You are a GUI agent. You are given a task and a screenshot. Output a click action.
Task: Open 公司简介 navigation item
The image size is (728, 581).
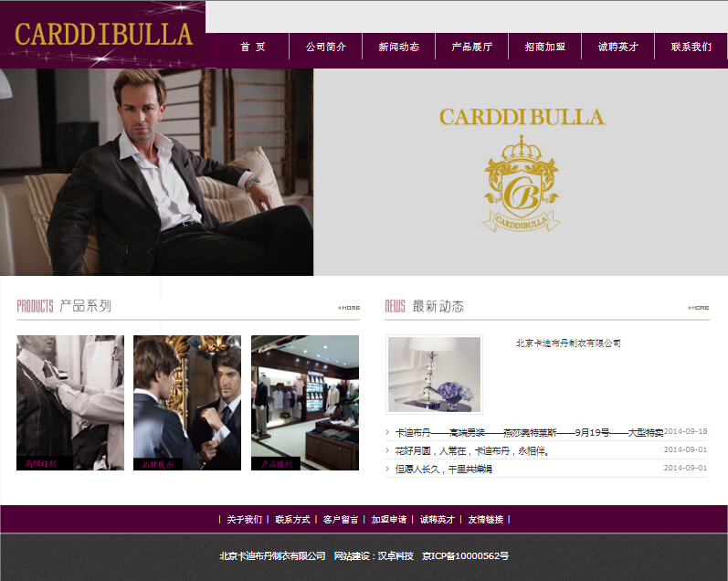pyautogui.click(x=326, y=47)
